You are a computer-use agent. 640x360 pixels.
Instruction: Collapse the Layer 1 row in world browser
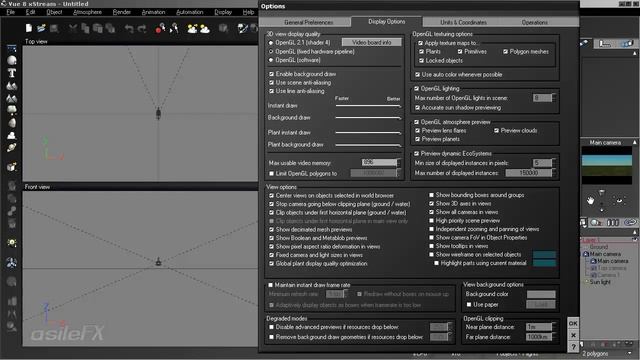(x=635, y=240)
